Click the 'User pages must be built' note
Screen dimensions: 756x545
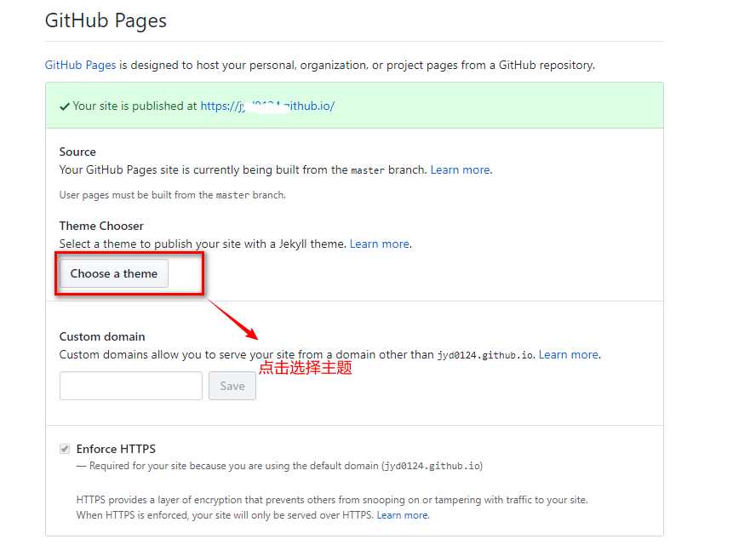point(172,195)
